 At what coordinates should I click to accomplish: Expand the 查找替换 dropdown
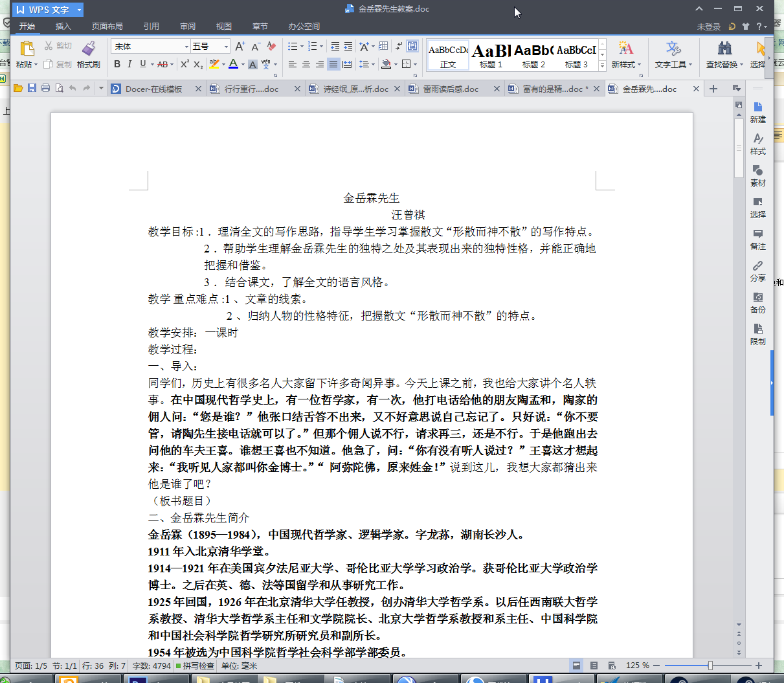tap(741, 65)
